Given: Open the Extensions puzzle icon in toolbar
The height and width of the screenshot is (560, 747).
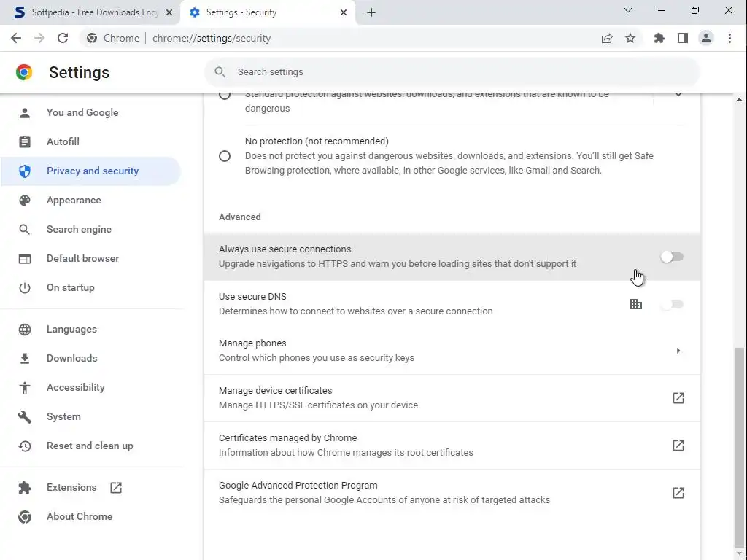Looking at the screenshot, I should (659, 38).
